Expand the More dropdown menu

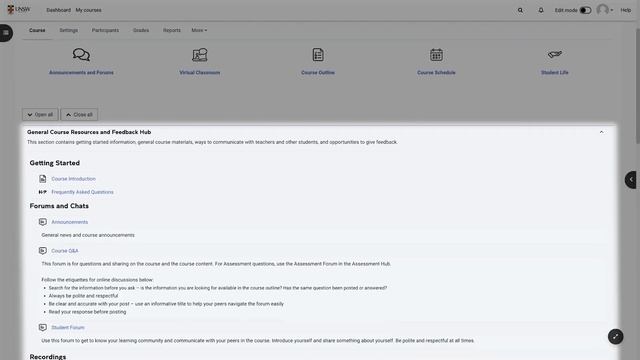tap(199, 30)
